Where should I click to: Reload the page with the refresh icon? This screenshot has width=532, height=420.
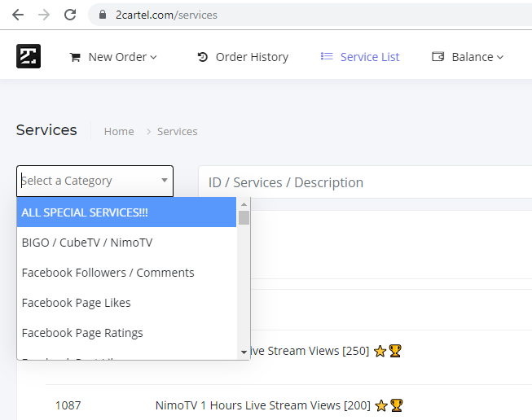pyautogui.click(x=70, y=15)
